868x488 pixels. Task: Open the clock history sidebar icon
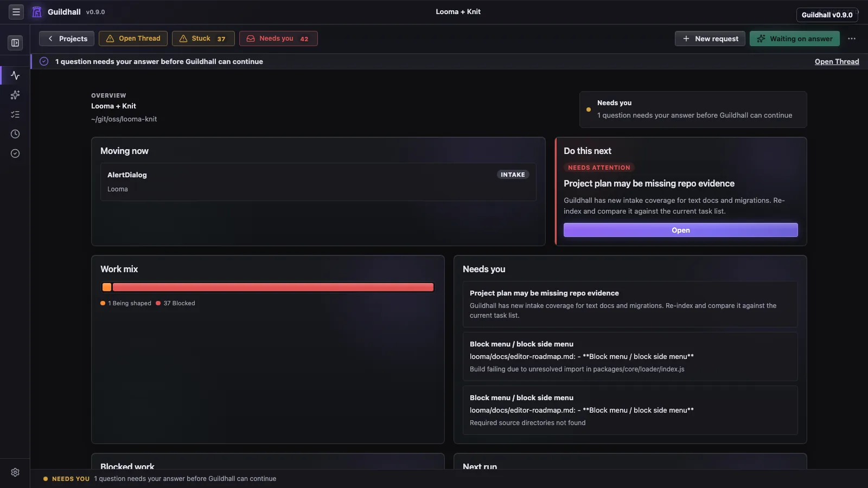pyautogui.click(x=15, y=134)
